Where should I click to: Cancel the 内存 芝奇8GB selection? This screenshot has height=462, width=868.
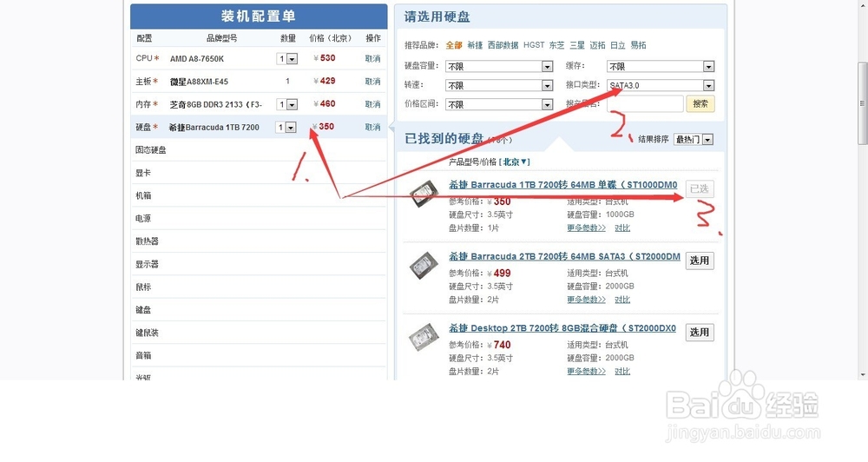coord(372,104)
